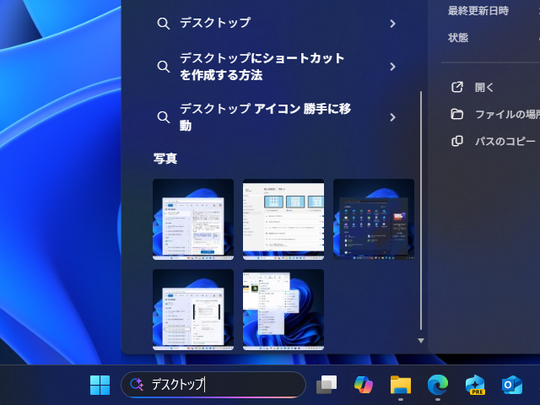Image resolution: width=540 pixels, height=405 pixels.
Task: Select the デスクトップにショートカットを作成する方法 search suggestion
Action: tap(262, 66)
